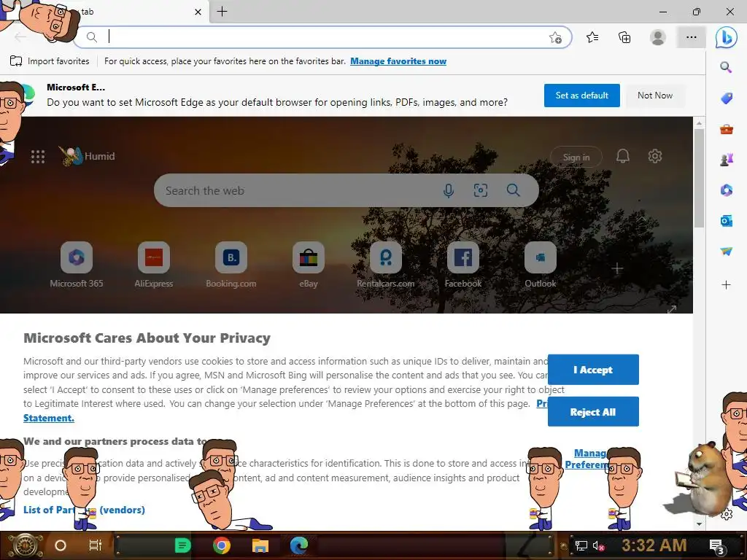Open the Start button orb
747x560 pixels.
25,545
